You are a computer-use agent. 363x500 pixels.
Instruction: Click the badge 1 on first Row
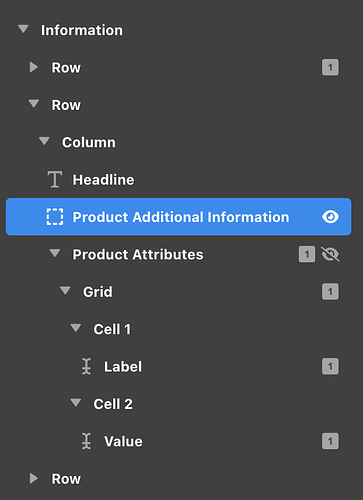[x=330, y=67]
